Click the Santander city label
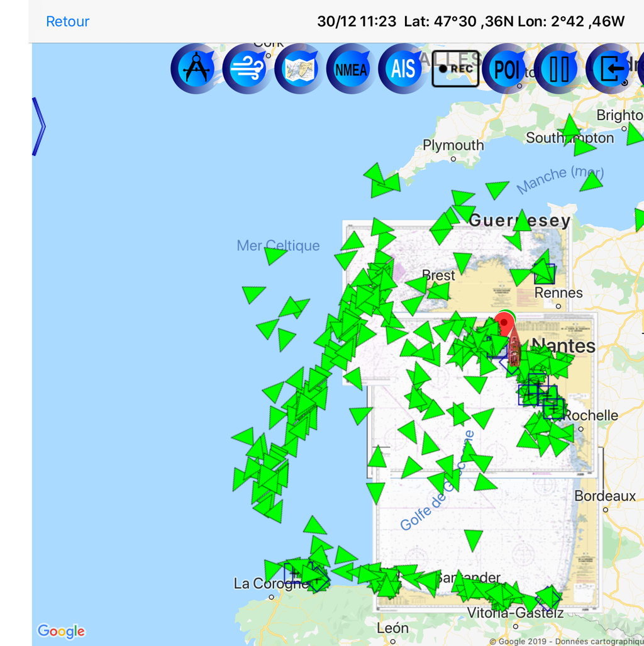 point(468,577)
